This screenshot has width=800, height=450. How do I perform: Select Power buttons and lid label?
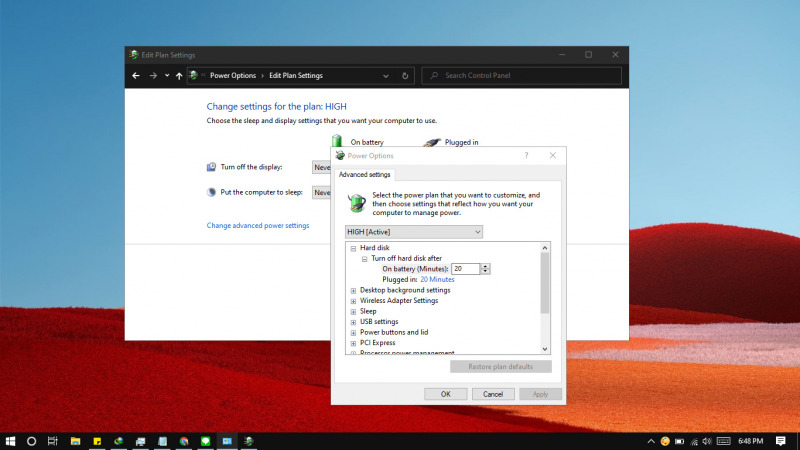pos(394,332)
